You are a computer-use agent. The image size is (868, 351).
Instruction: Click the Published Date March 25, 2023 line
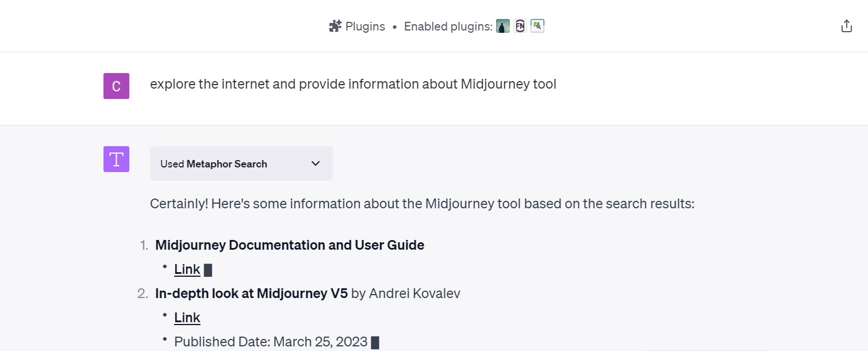[x=271, y=342]
